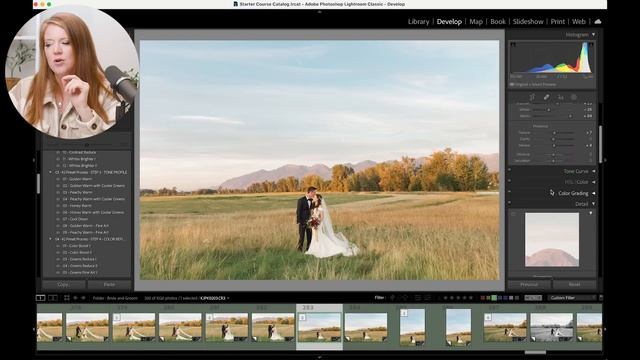Collapse the STEP 4 - COLOR preset group
Viewport: 640px width, 360px height.
coord(51,239)
